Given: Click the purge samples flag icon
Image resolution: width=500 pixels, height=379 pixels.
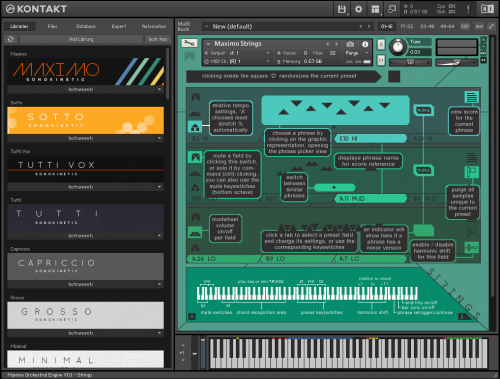Looking at the screenshot, I should (471, 172).
